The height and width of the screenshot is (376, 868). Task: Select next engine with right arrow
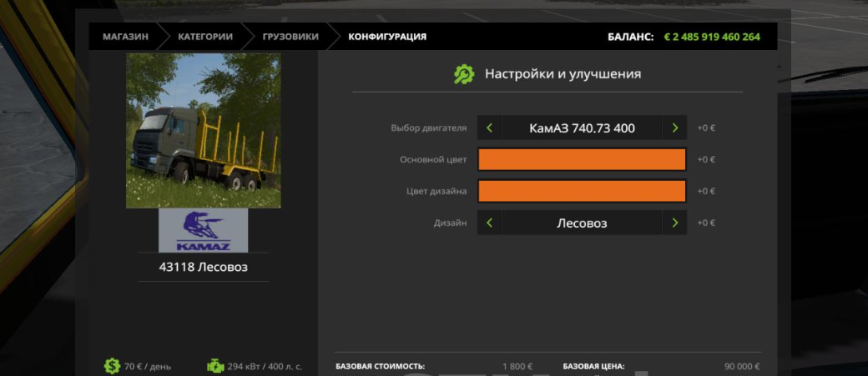(674, 128)
